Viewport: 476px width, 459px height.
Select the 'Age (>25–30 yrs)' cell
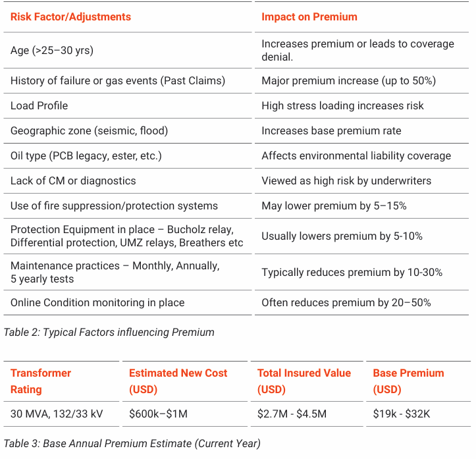click(52, 50)
